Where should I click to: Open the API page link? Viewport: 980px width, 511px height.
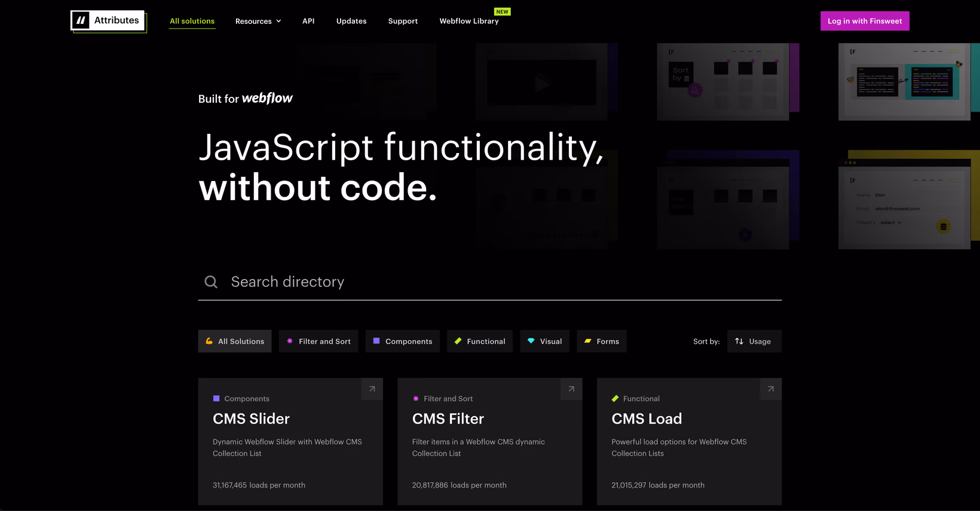pos(308,21)
